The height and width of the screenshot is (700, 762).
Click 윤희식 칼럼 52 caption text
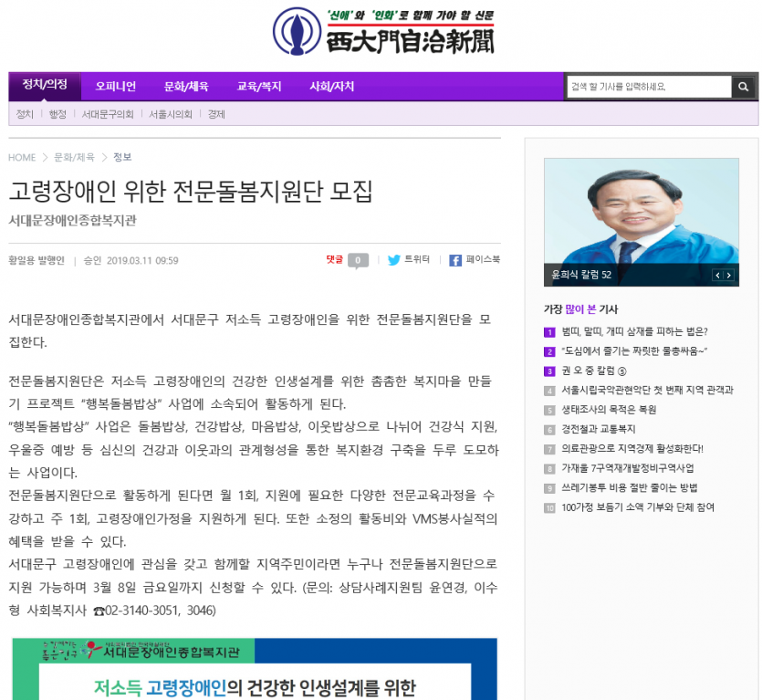click(x=581, y=275)
